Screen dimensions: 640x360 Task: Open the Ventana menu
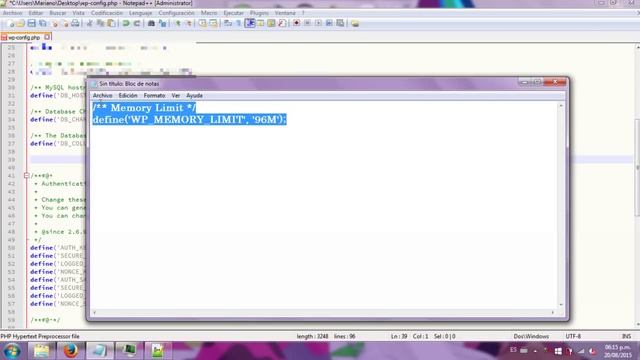[x=285, y=13]
